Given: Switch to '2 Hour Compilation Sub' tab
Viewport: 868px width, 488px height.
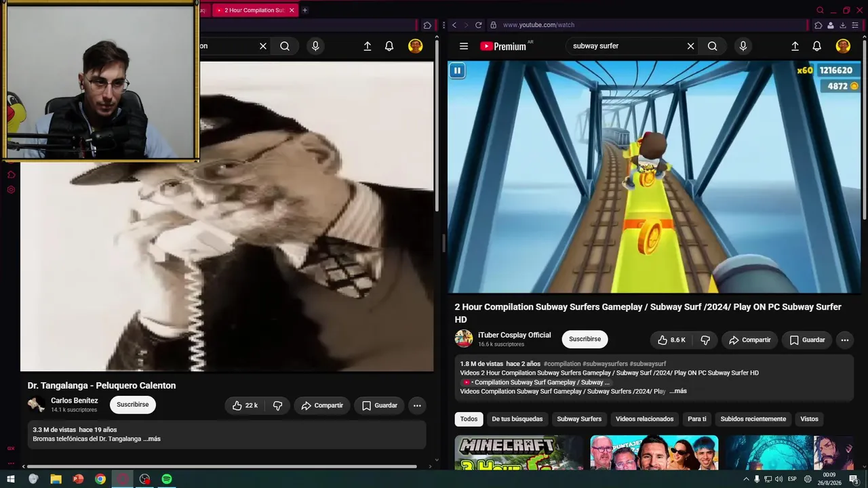Looking at the screenshot, I should pyautogui.click(x=255, y=10).
